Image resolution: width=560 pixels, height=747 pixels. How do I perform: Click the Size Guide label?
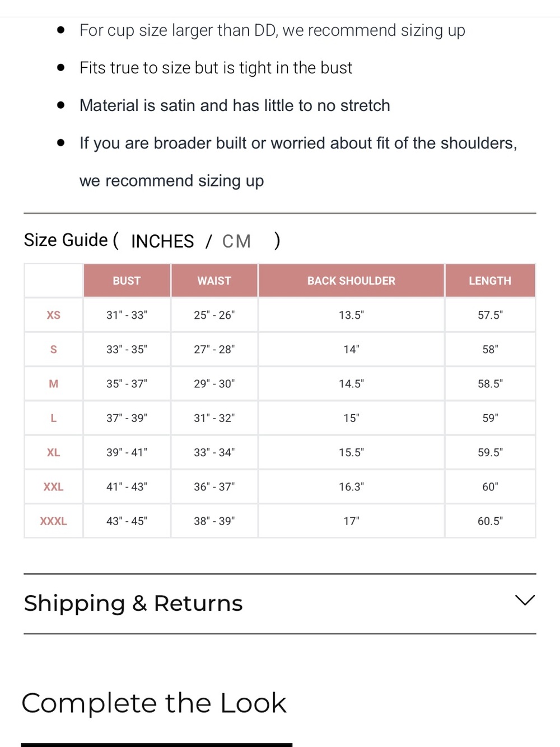(x=66, y=240)
